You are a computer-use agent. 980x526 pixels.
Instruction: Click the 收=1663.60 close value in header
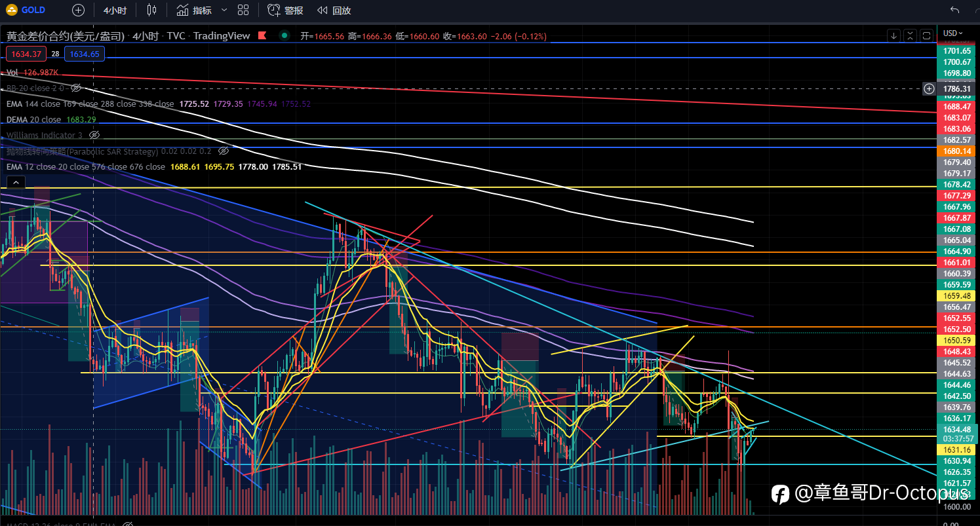coord(465,36)
